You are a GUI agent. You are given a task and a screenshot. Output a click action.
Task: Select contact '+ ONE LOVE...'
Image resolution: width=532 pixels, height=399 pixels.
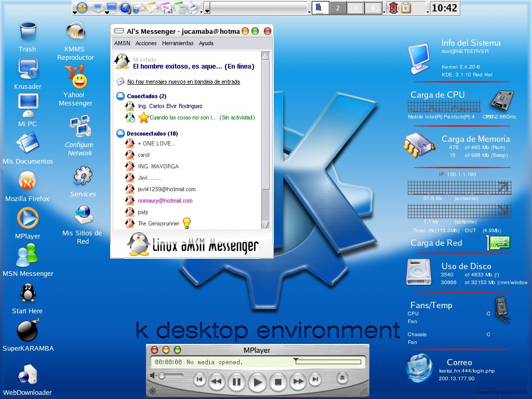coord(156,143)
